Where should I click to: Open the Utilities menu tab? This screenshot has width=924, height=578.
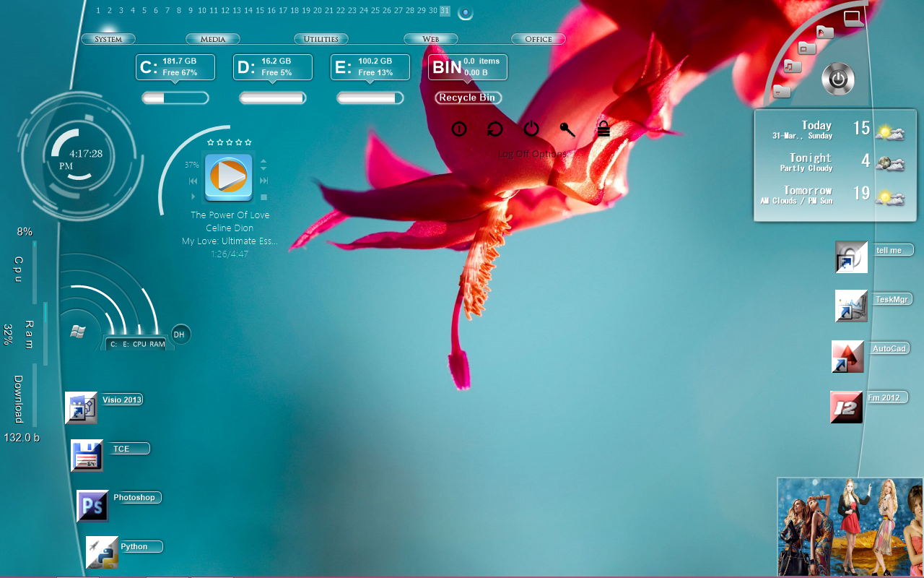(321, 39)
